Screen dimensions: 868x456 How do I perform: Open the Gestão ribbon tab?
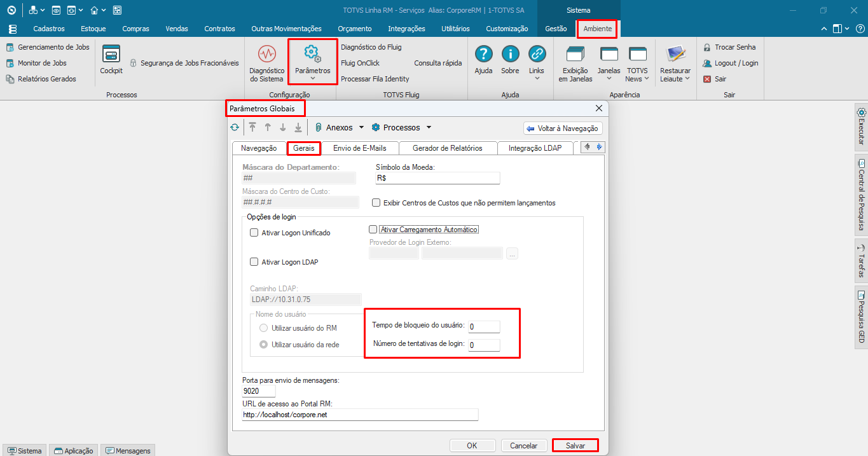(x=556, y=29)
